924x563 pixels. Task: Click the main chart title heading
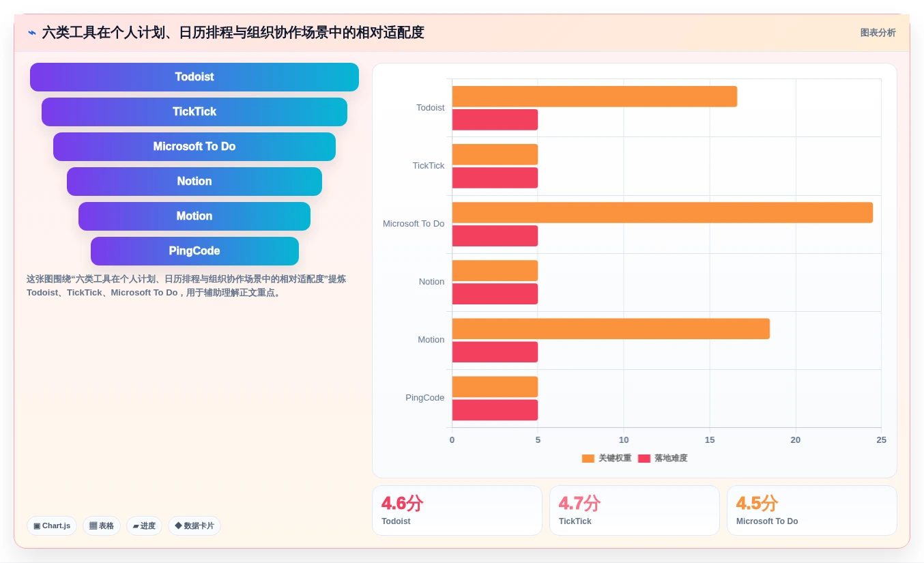233,33
